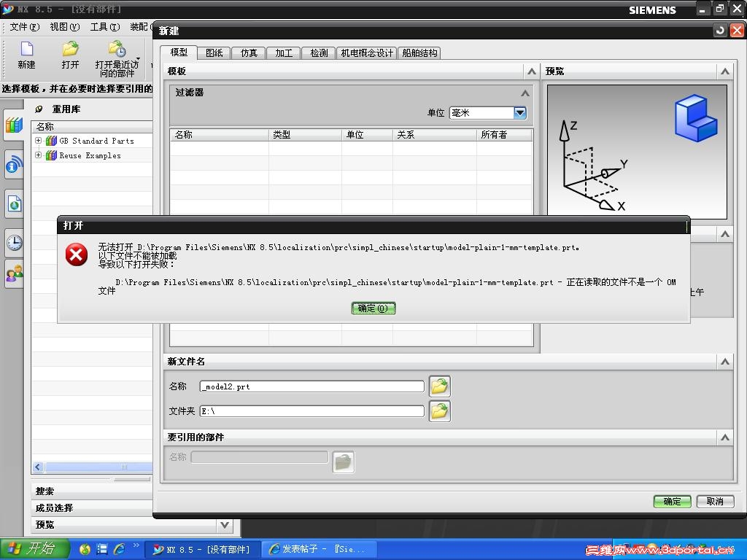Switch to the 机电概念设计 tab
Image resolution: width=747 pixels, height=560 pixels.
pyautogui.click(x=367, y=52)
